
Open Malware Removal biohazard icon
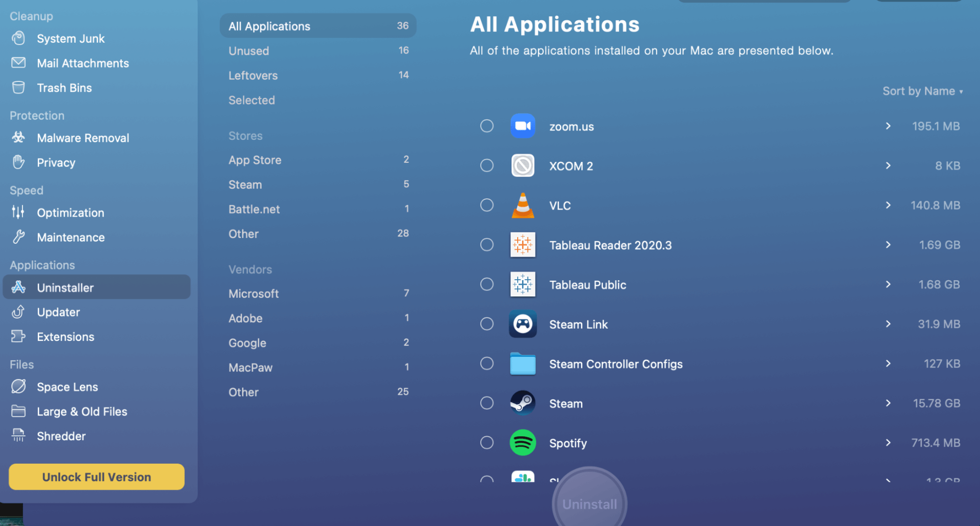point(19,138)
